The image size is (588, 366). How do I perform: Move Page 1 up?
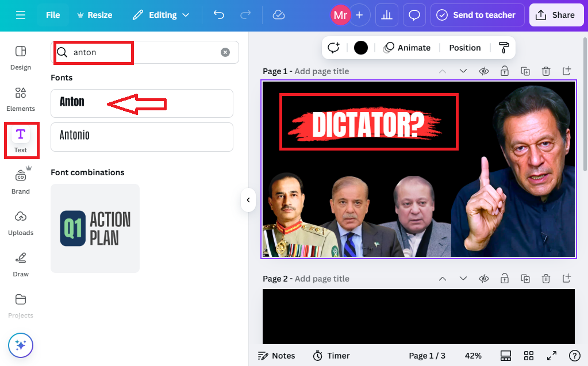pos(443,71)
